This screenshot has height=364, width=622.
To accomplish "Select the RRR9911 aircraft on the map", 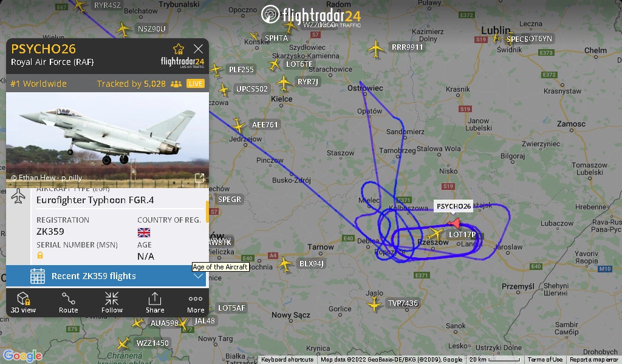I will tap(375, 49).
